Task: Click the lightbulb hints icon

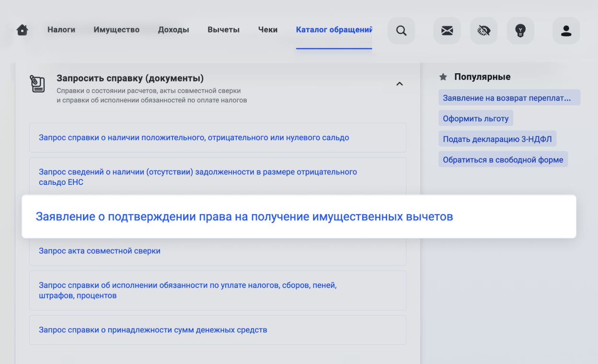Action: [x=520, y=31]
